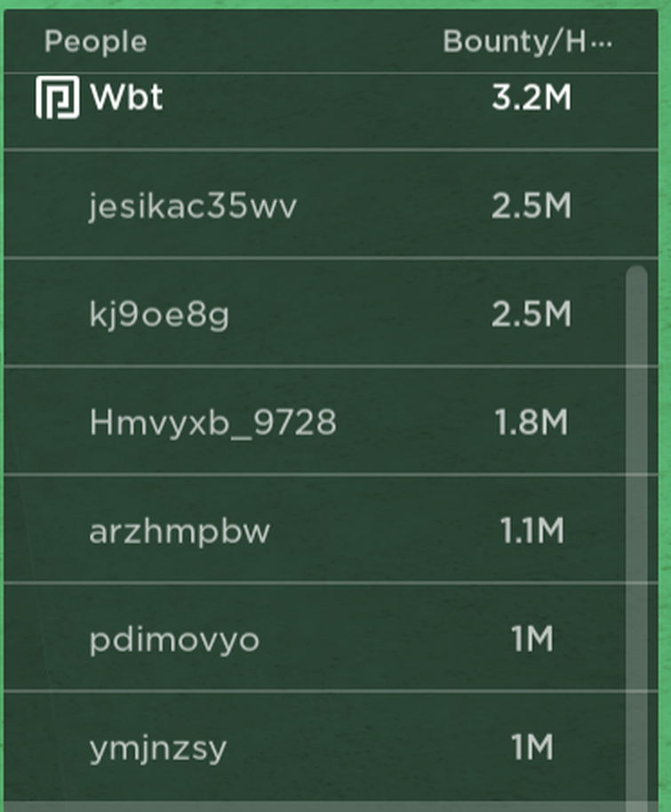671x812 pixels.
Task: Click the leaderboard vertical scrollbar
Action: (x=637, y=539)
